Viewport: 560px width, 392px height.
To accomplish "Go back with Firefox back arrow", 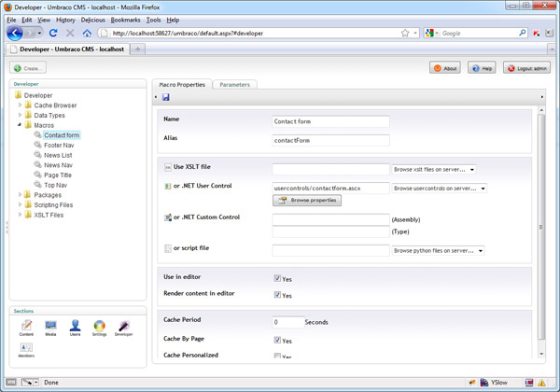I will (x=15, y=34).
